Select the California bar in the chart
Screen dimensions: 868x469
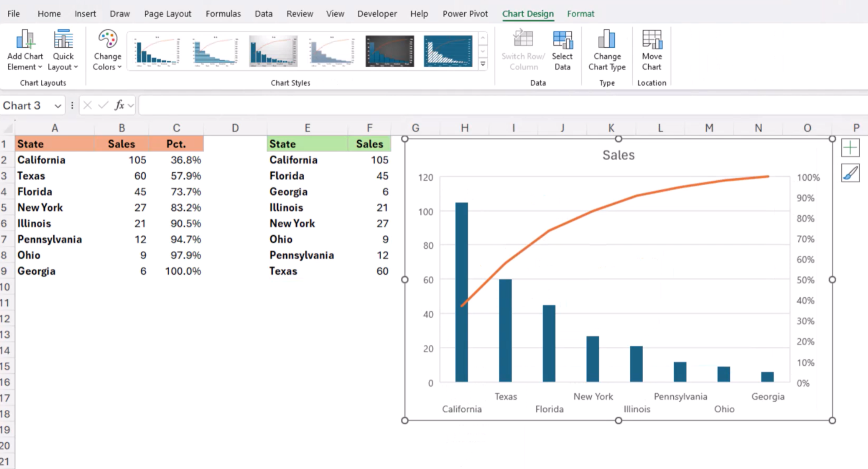(462, 292)
